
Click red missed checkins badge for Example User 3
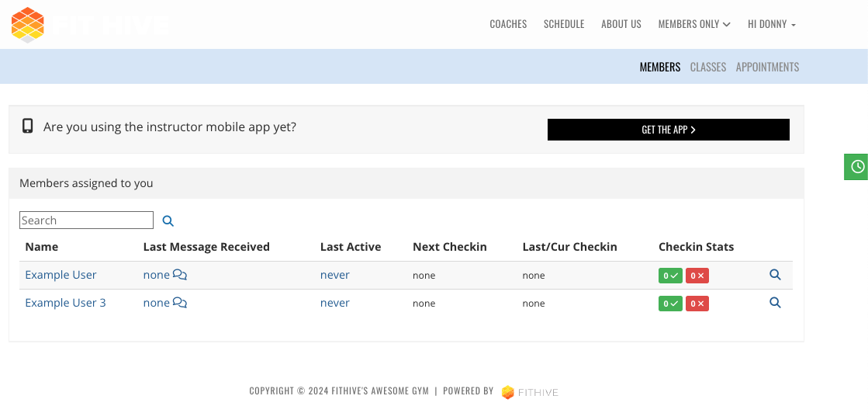697,304
